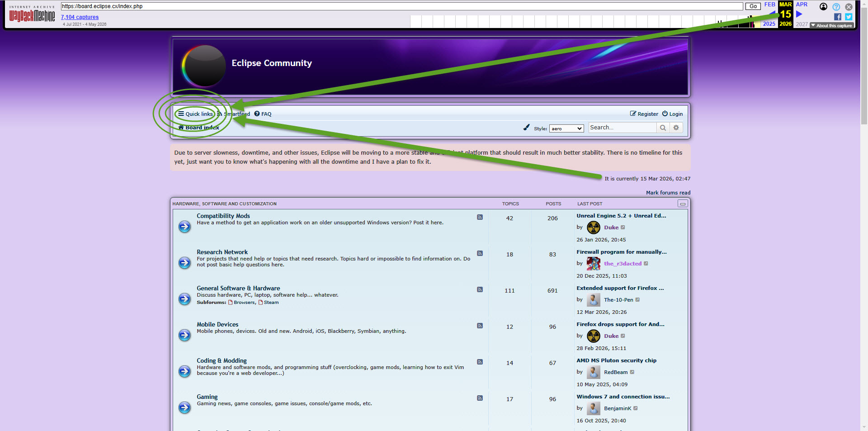
Task: Share this capture on Twitter
Action: pyautogui.click(x=849, y=17)
